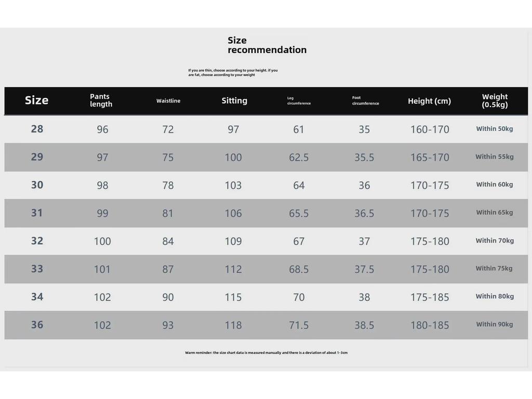This screenshot has width=532, height=399.
Task: Click the Size recommendation title
Action: click(267, 45)
